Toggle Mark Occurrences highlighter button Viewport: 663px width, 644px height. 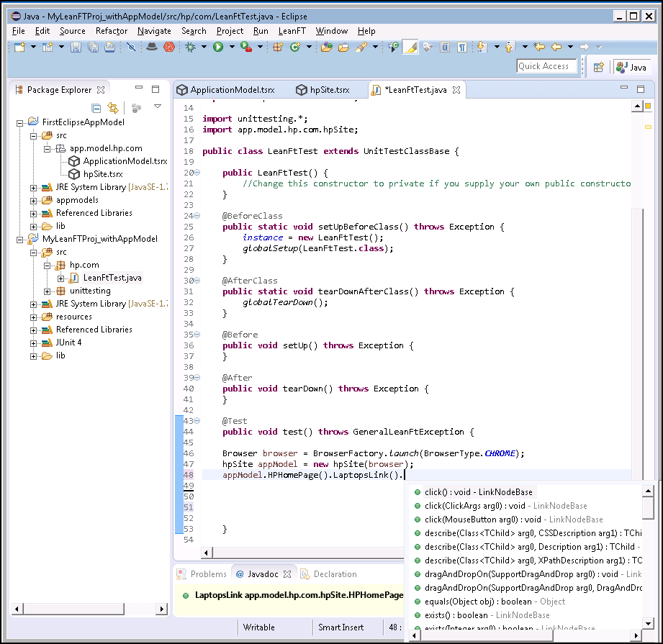pyautogui.click(x=410, y=47)
